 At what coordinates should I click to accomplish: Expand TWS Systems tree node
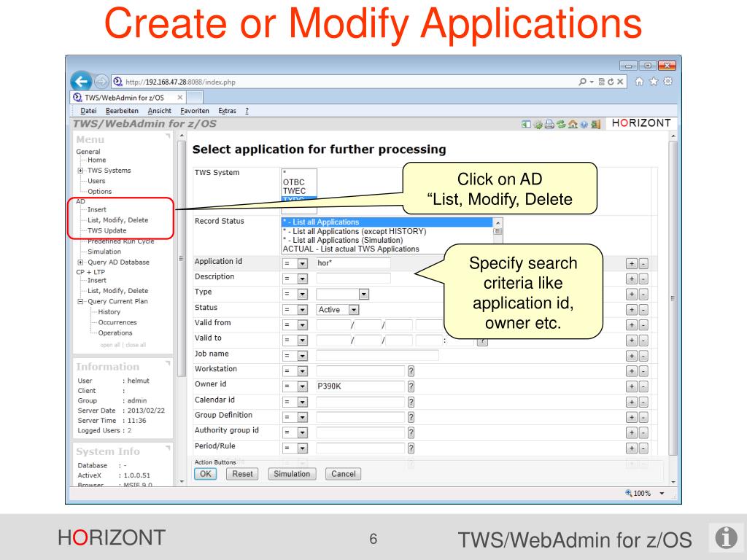(x=80, y=171)
